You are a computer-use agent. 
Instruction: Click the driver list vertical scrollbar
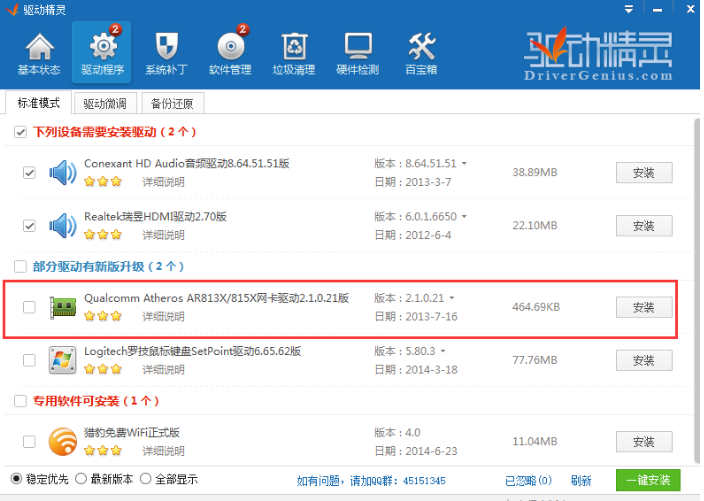tap(696, 291)
